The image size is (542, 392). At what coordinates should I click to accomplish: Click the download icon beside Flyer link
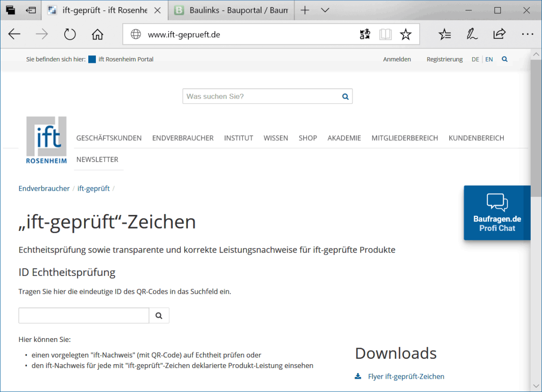coord(358,376)
